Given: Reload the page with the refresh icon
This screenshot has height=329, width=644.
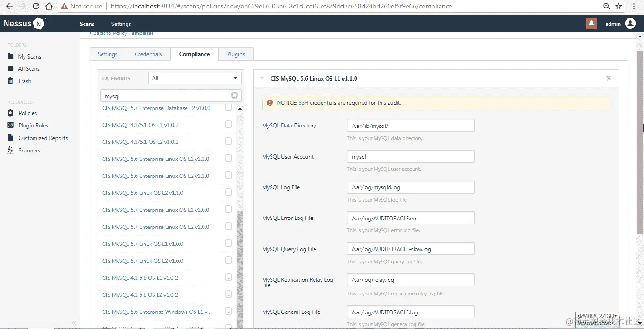Looking at the screenshot, I should tap(36, 6).
